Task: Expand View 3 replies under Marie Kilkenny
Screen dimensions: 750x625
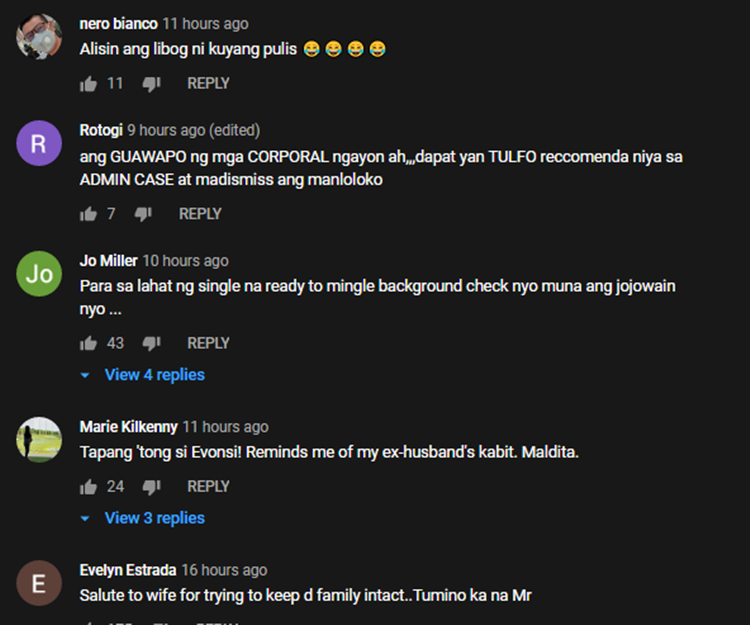Action: click(x=154, y=518)
